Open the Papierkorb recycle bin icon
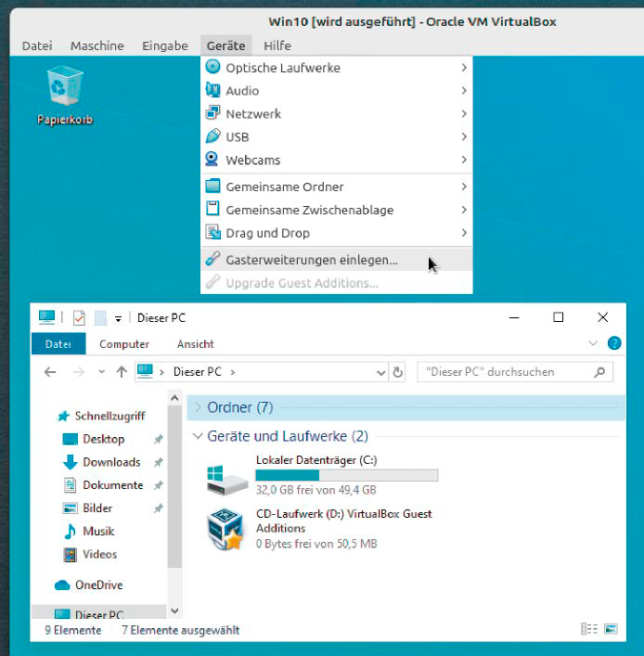Screen dimensions: 644x656 click(x=65, y=95)
